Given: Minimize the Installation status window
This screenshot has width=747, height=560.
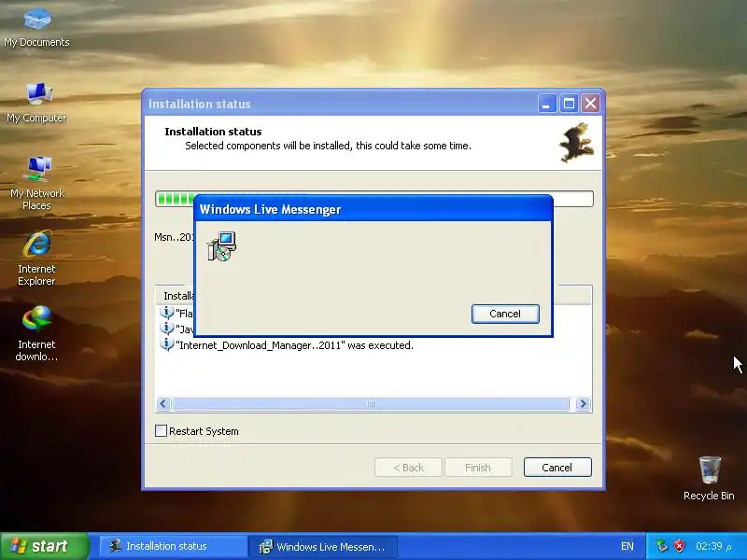Looking at the screenshot, I should click(547, 104).
